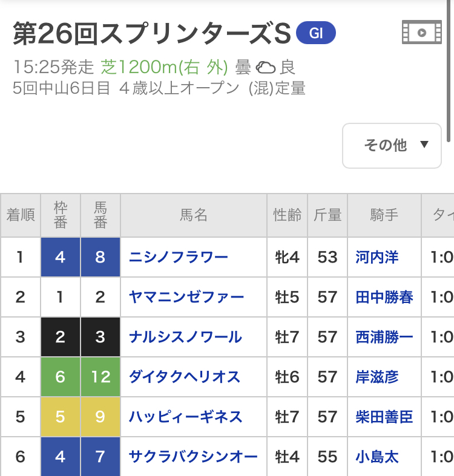Open the その他 dropdown menu
This screenshot has height=476, width=454.
[x=392, y=145]
